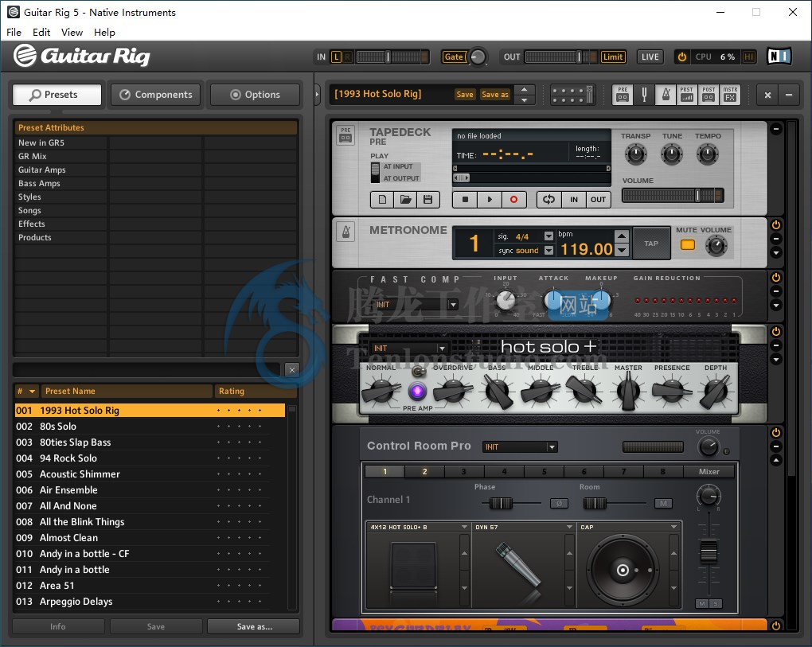The image size is (812, 647).
Task: Click Tapedeck loop OUT button
Action: pos(598,199)
